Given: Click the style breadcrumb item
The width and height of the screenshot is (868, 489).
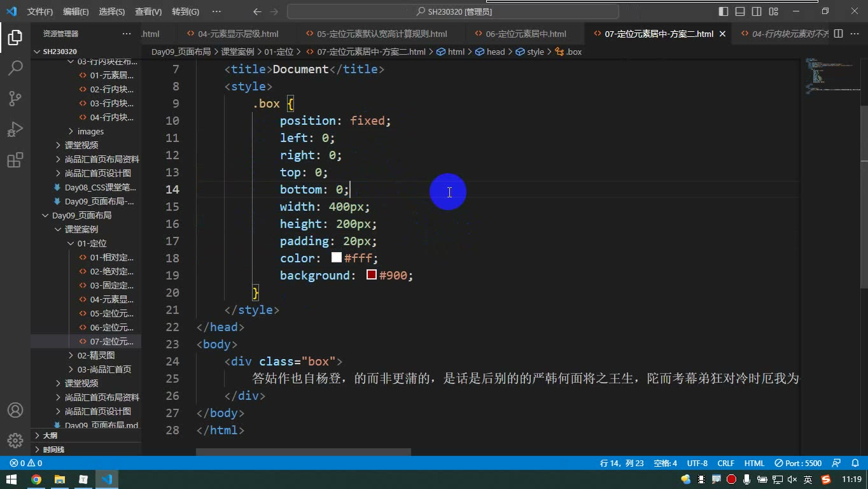Looking at the screenshot, I should pos(530,52).
